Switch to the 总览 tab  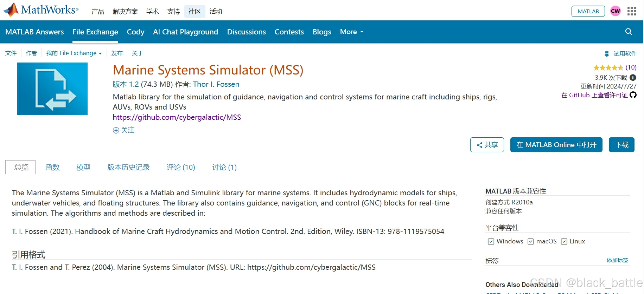[21, 167]
